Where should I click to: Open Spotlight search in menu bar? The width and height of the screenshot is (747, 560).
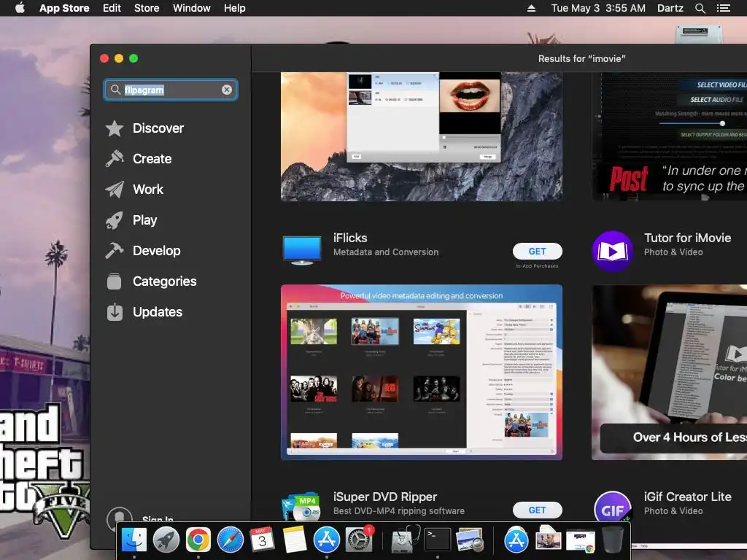[700, 8]
